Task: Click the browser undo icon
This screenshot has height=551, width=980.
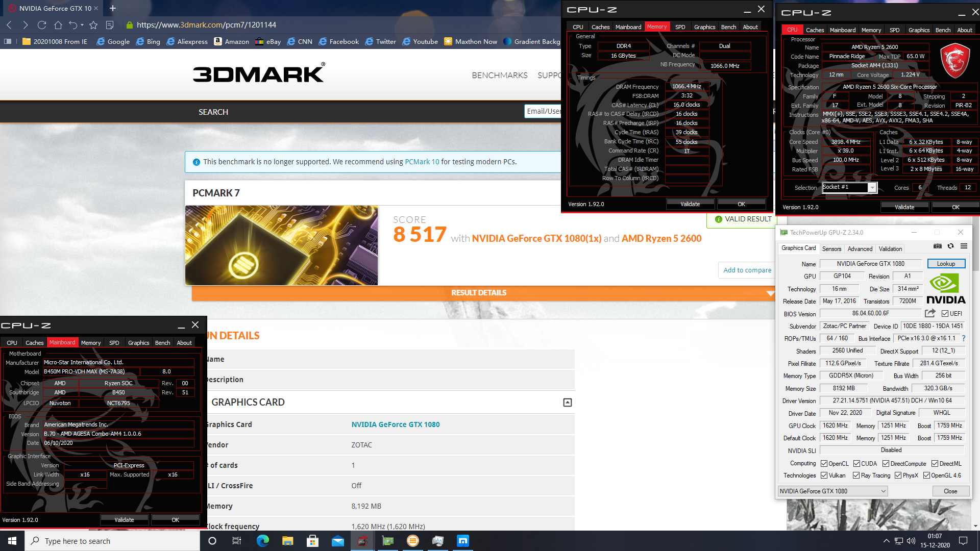Action: tap(73, 25)
